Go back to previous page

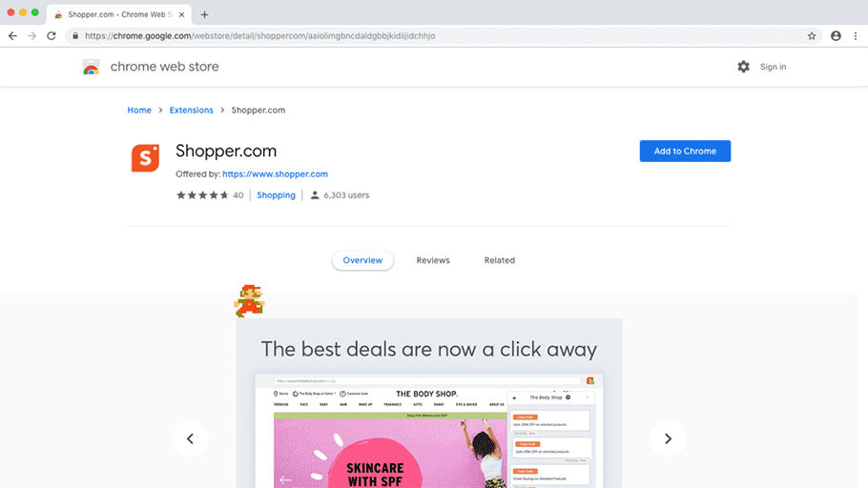pyautogui.click(x=12, y=36)
